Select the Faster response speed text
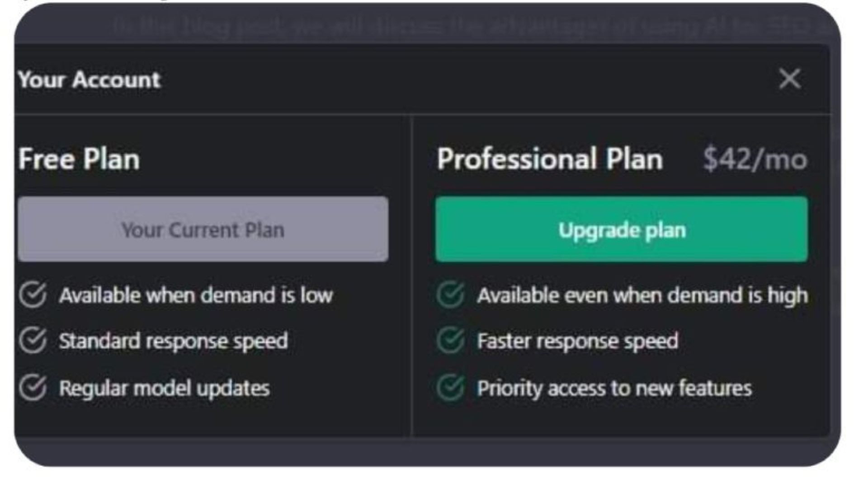 (578, 341)
